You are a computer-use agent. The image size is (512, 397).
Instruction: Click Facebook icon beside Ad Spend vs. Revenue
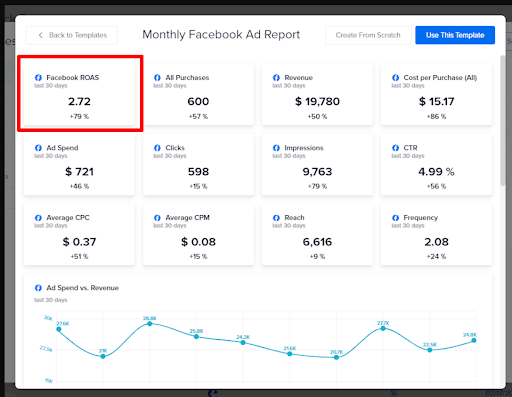tap(38, 288)
